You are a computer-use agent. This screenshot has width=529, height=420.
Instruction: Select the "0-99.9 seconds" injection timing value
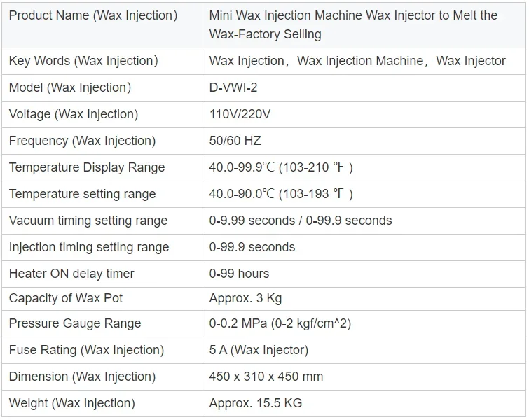point(252,247)
